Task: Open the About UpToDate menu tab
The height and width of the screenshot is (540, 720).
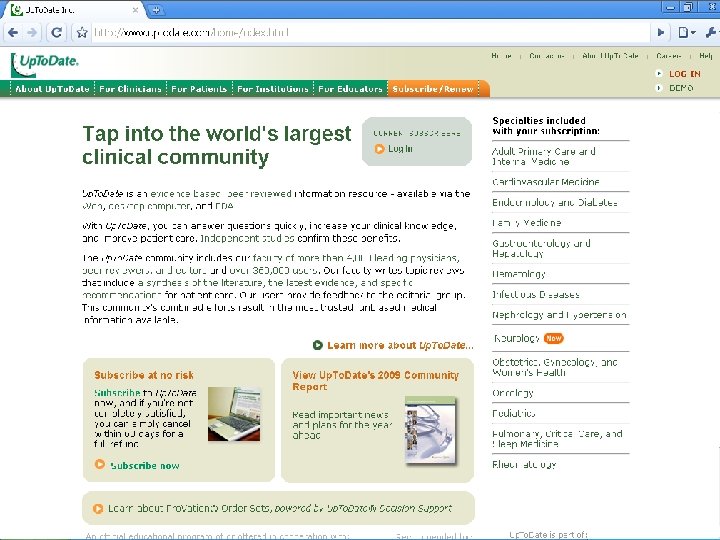Action: 52,89
